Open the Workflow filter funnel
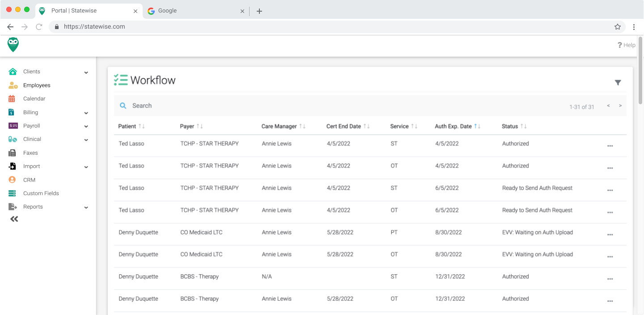The height and width of the screenshot is (315, 644). coord(618,82)
